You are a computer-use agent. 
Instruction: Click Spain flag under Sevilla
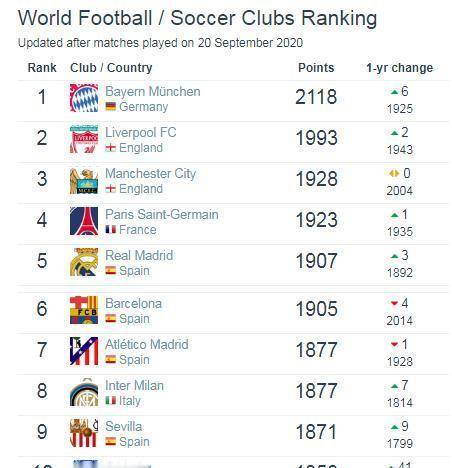click(111, 442)
